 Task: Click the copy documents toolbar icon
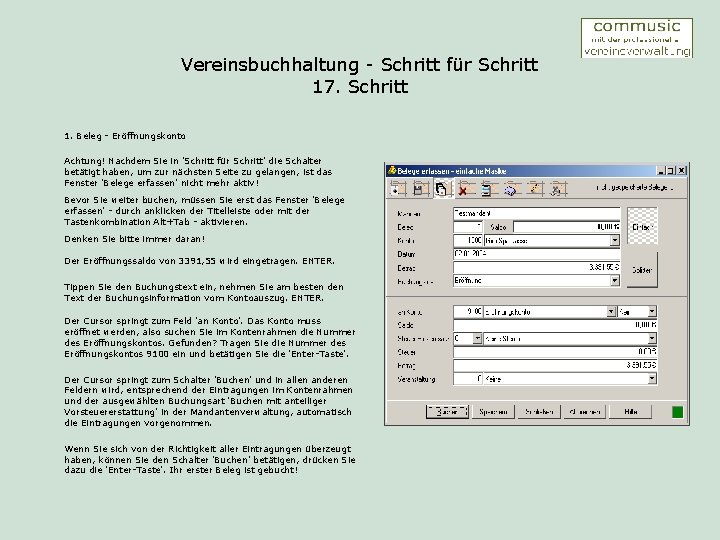click(442, 188)
